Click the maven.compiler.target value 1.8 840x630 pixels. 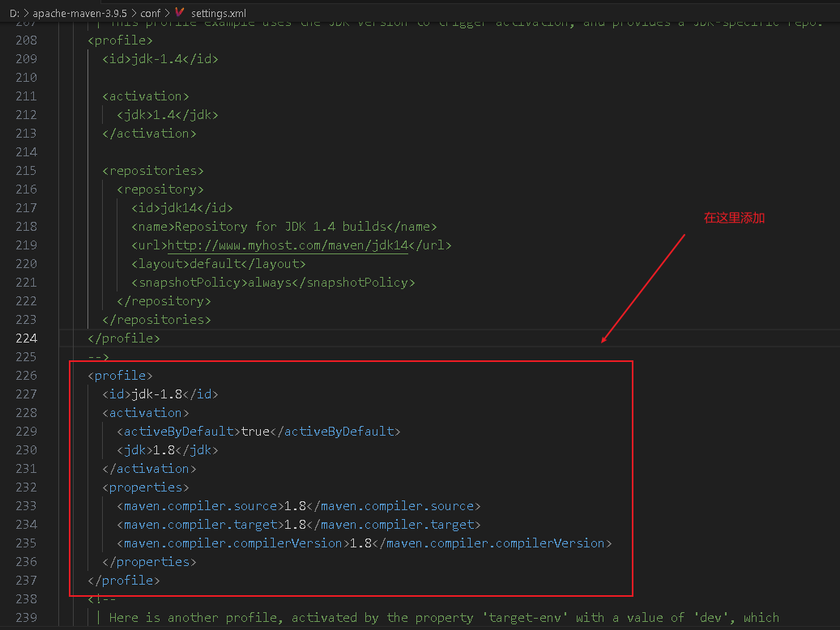[x=295, y=525]
